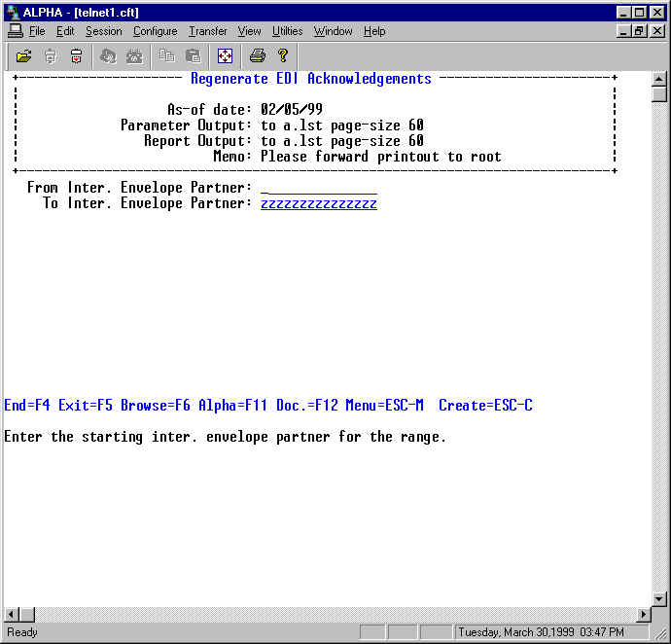
Task: Click the telephone dial icon in the toolbar
Action: (x=134, y=55)
